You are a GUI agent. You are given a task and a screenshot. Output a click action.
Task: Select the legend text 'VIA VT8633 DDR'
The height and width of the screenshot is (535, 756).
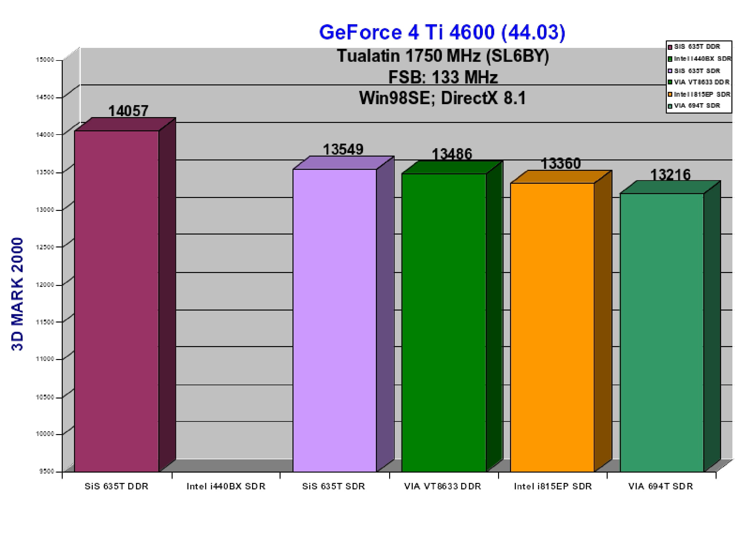pos(702,82)
